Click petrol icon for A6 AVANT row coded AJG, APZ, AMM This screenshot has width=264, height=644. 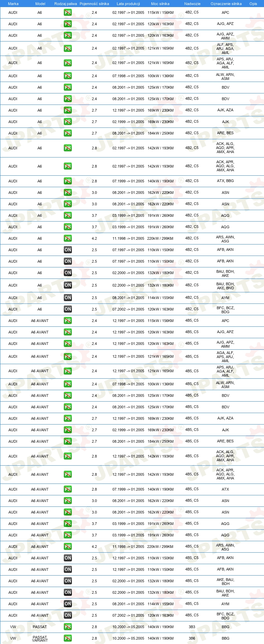coord(68,344)
